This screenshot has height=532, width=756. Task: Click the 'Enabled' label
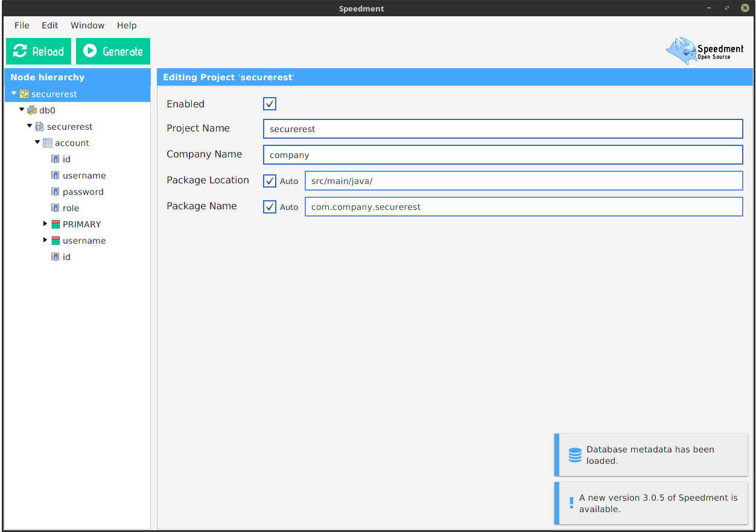pos(186,104)
